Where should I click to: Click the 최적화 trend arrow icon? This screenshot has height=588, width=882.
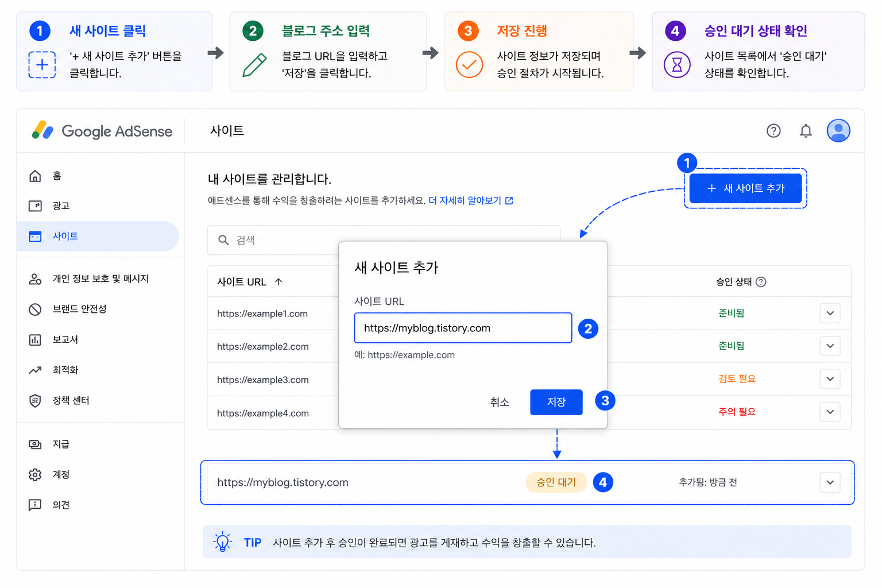[x=35, y=370]
